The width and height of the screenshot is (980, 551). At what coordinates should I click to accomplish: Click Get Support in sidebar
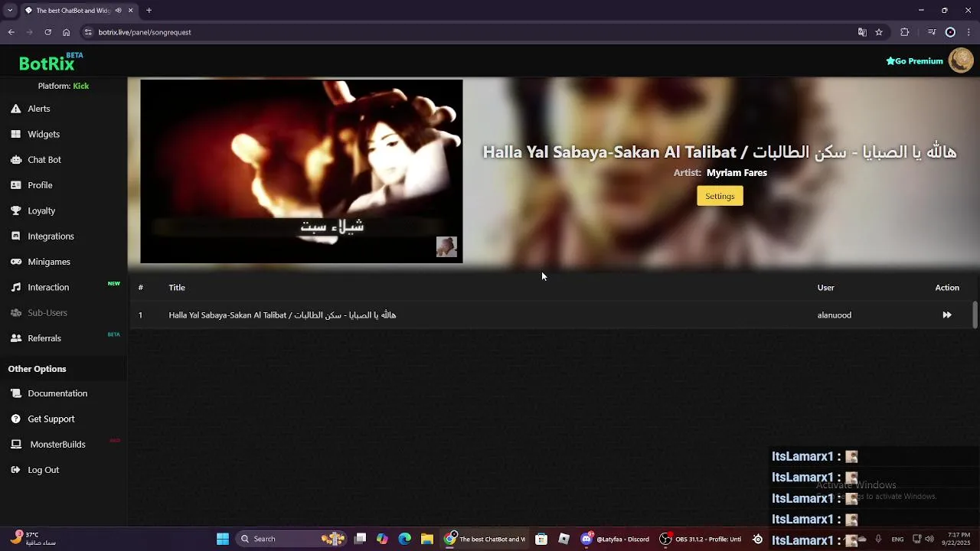(51, 419)
